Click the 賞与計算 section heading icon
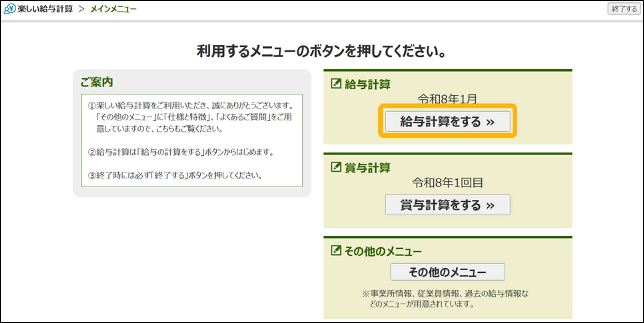Viewport: 644px width, 323px height. [336, 167]
